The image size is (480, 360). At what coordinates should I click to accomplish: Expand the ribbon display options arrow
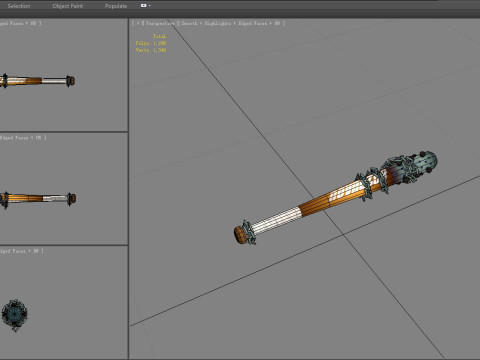[x=150, y=6]
